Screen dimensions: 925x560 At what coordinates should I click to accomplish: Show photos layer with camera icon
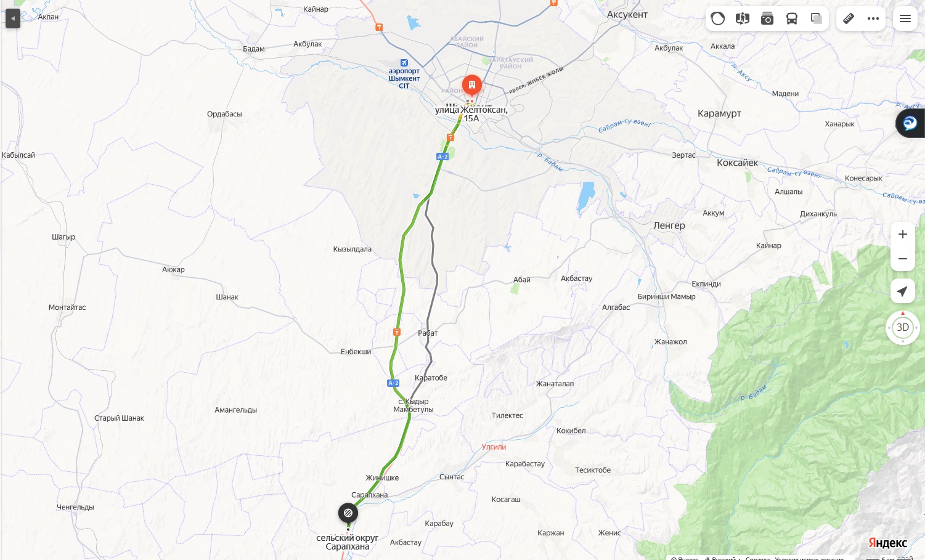[x=767, y=18]
